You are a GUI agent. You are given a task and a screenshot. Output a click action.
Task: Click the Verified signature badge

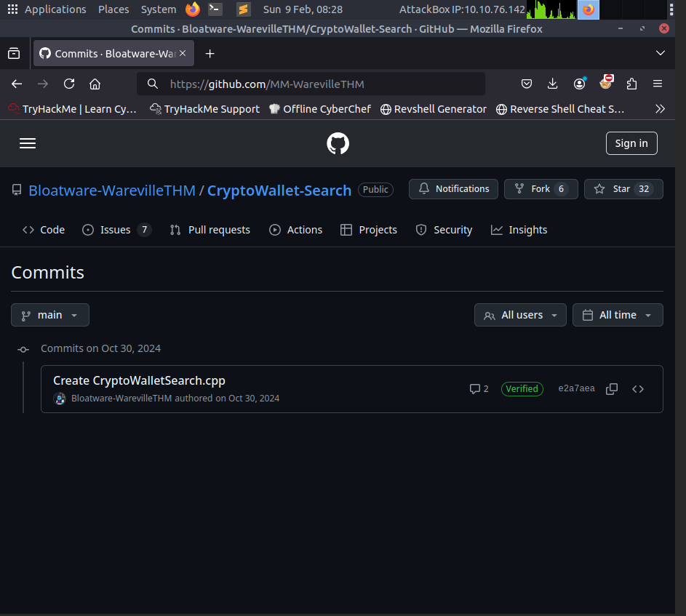(x=522, y=389)
